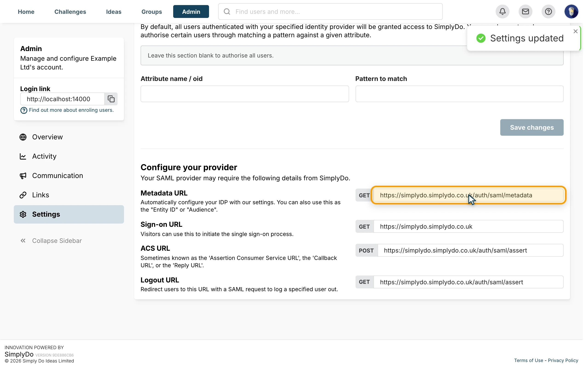
Task: Open the Privacy Policy link
Action: pyautogui.click(x=563, y=360)
